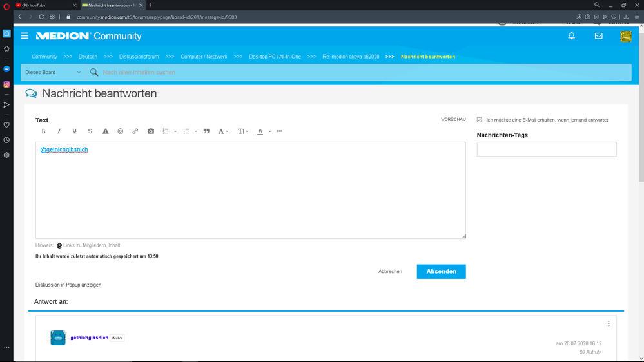
Task: Go to Desktop PC / All-In-One breadcrumb
Action: (x=275, y=57)
